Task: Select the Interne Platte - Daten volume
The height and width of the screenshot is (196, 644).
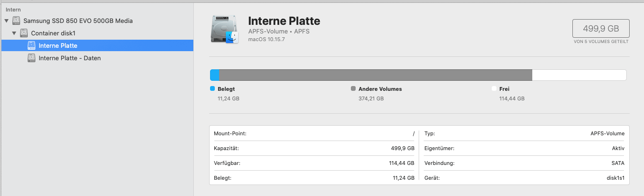Action: click(69, 58)
